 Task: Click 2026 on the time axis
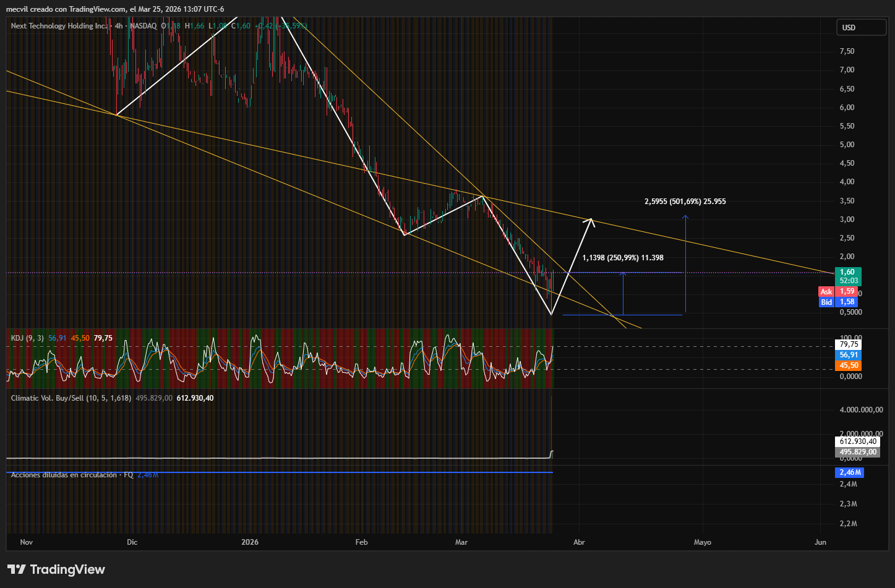pyautogui.click(x=250, y=542)
